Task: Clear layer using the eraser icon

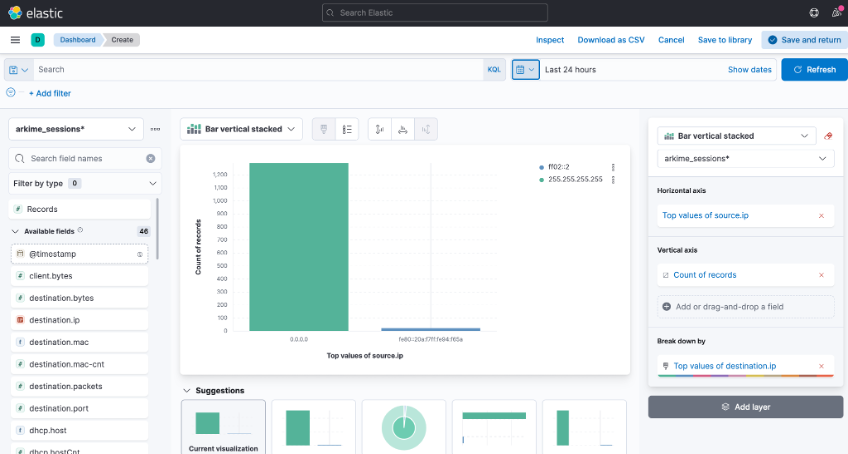Action: coord(826,136)
